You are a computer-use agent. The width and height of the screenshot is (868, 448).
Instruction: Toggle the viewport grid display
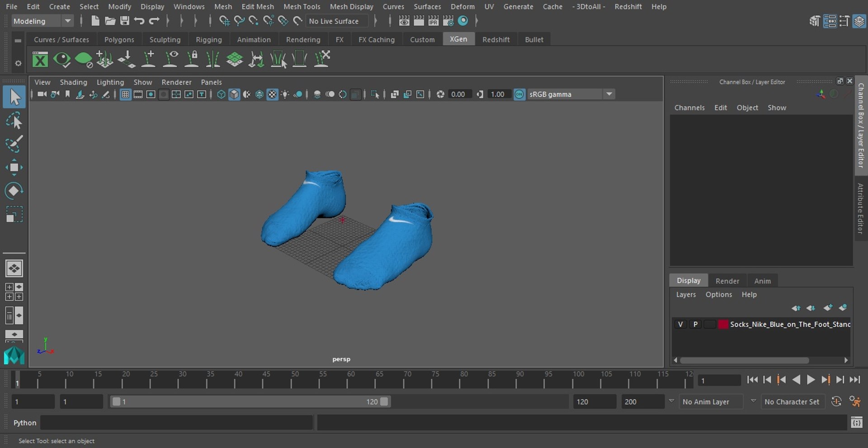125,94
